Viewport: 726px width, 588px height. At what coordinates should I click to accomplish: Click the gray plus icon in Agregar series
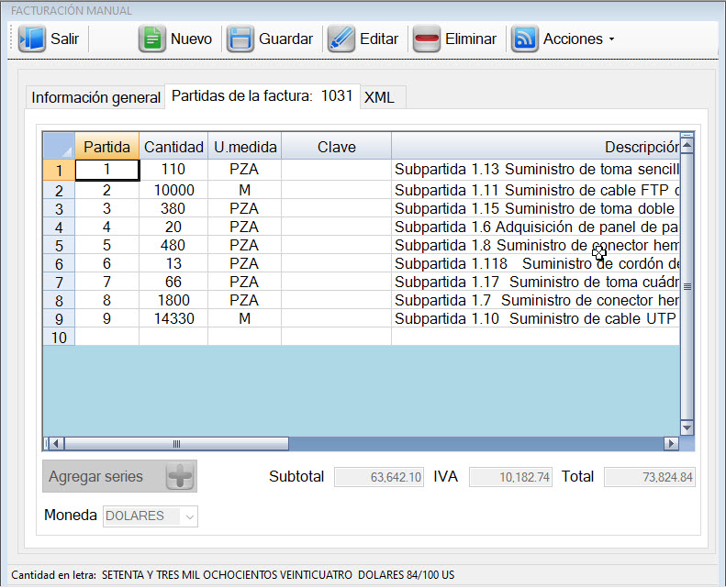coord(180,476)
